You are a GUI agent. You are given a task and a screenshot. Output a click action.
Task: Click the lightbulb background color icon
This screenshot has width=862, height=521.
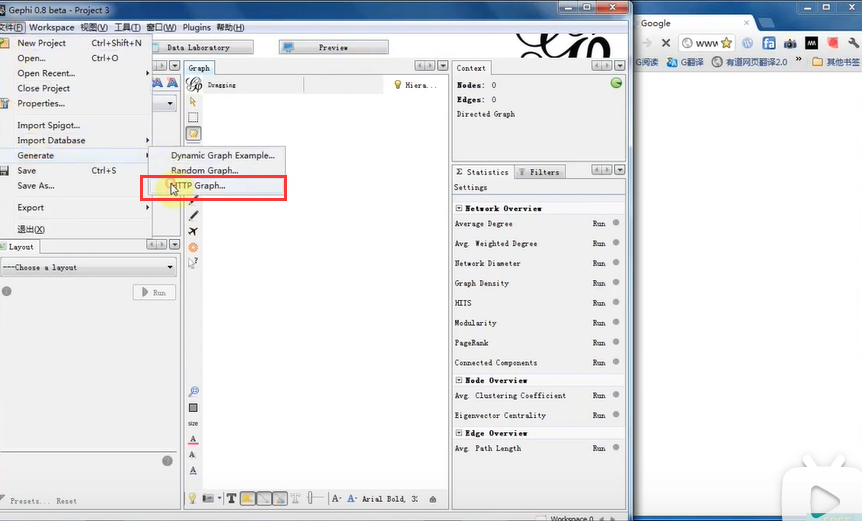point(192,498)
